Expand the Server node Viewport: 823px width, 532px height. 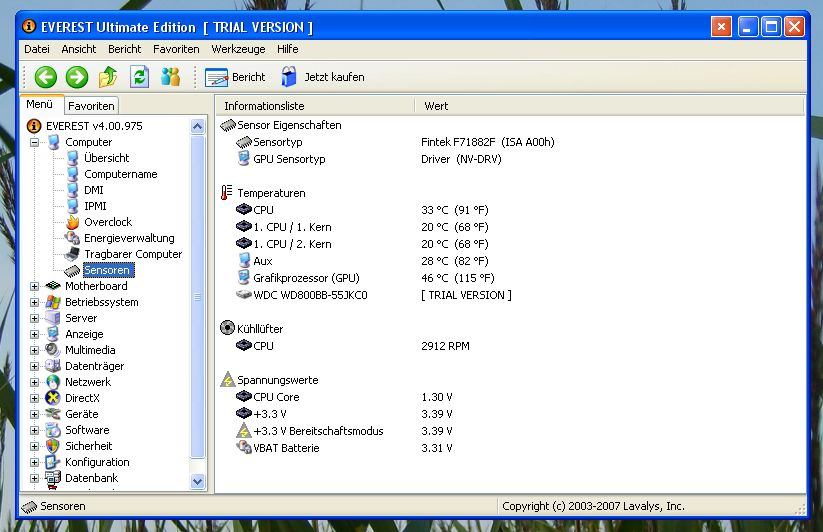pyautogui.click(x=35, y=318)
